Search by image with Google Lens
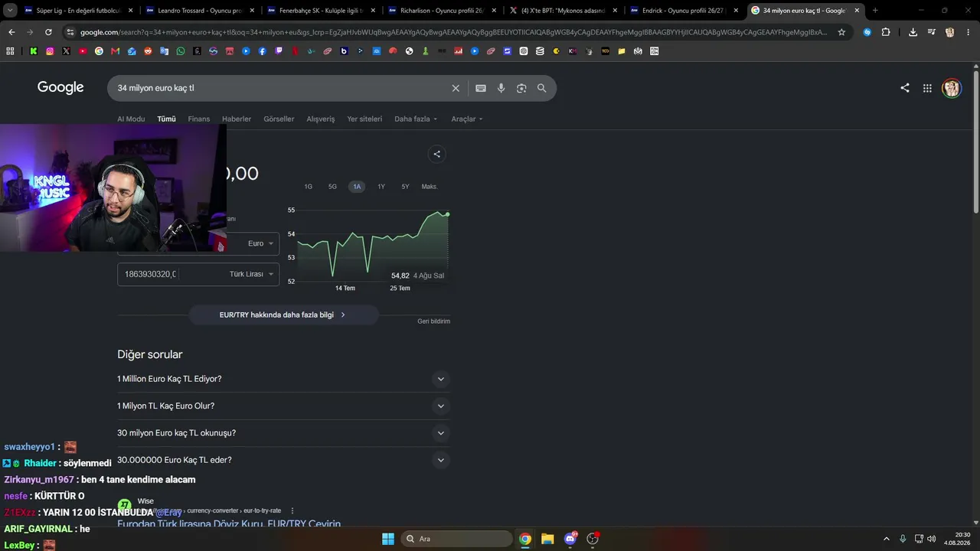 [x=521, y=88]
